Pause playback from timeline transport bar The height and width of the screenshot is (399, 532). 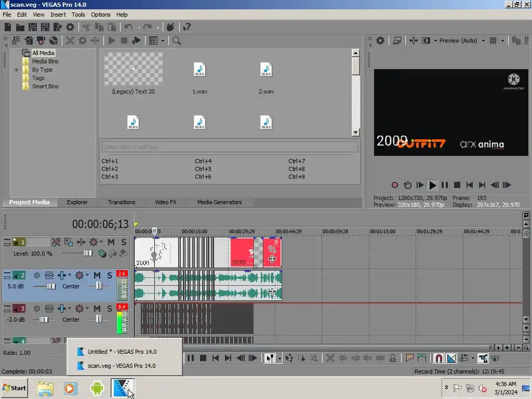click(x=191, y=358)
